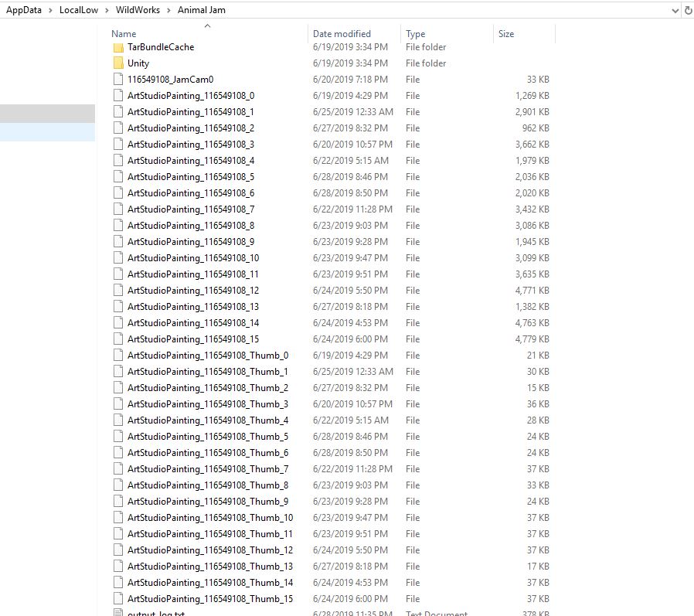Click the TarBundleCache folder icon

[x=118, y=47]
